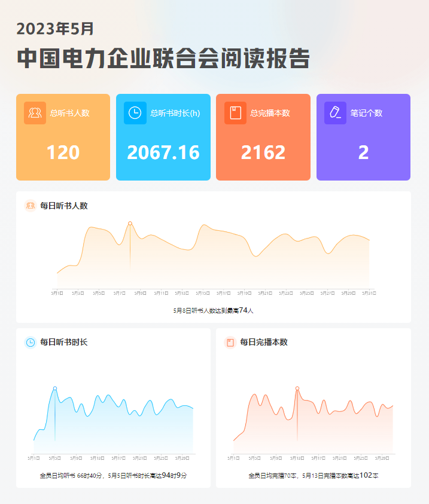Click the peak marker on 每日听书人数 chart
Viewport: 429px width, 504px height.
[130, 223]
